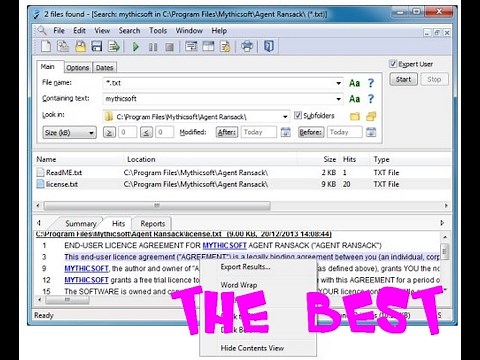Click the Before: button
This screenshot has width=480, height=360.
coord(311,132)
